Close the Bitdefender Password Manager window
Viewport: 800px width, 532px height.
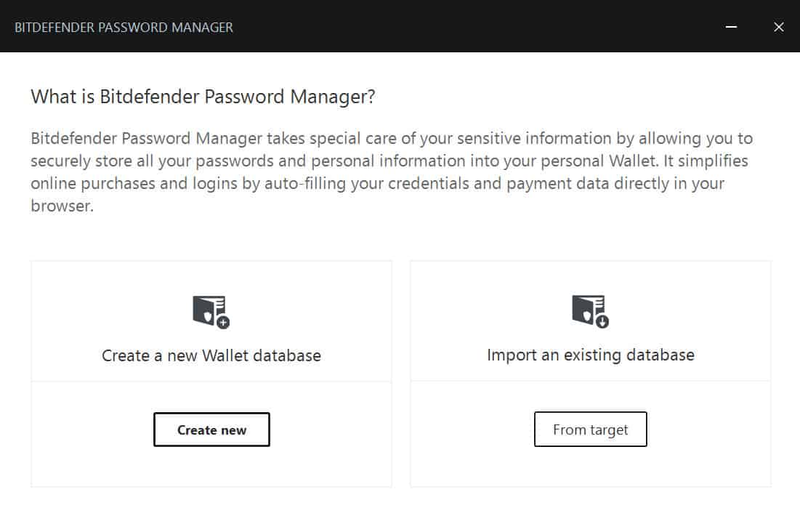coord(779,27)
